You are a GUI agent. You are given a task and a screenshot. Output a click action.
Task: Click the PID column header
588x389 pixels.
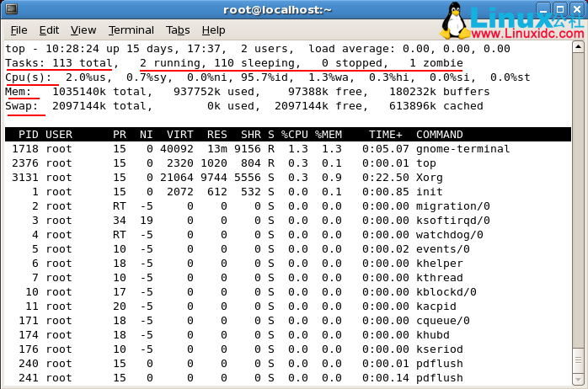(x=29, y=135)
